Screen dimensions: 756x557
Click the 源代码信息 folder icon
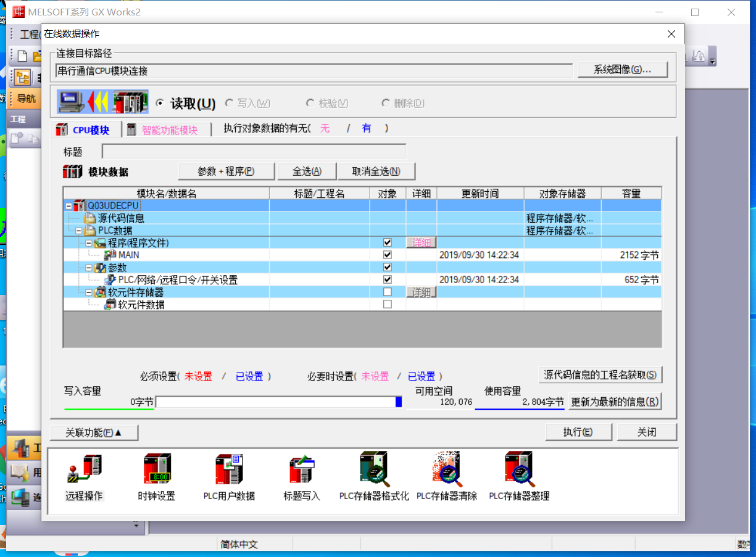point(89,218)
